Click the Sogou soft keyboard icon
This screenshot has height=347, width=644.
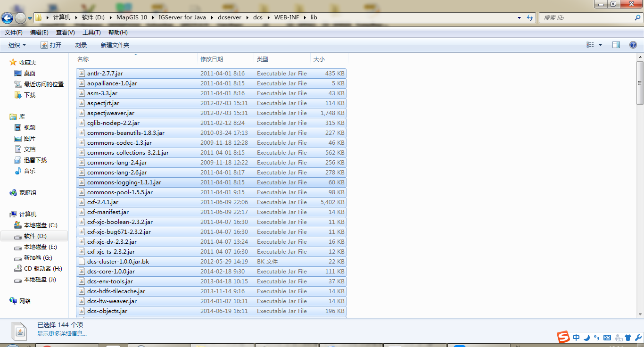click(x=607, y=338)
